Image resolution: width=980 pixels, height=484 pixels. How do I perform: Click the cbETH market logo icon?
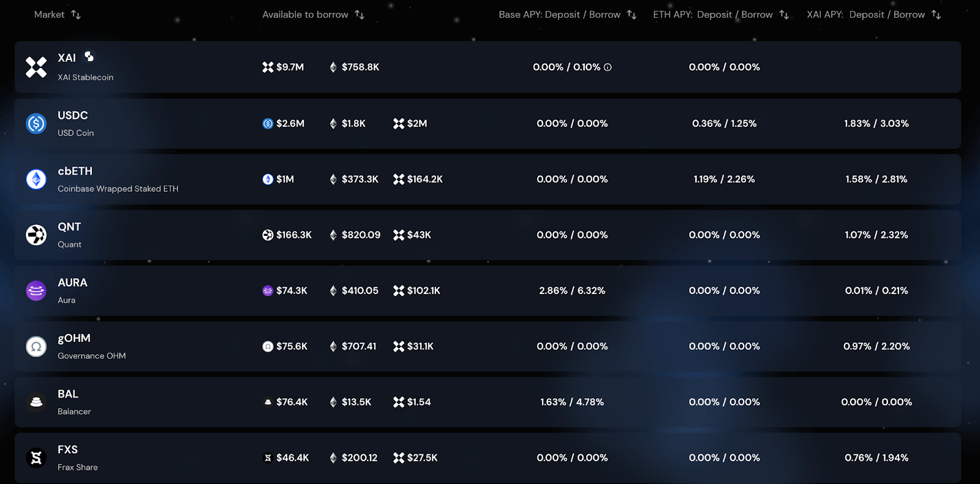tap(36, 179)
